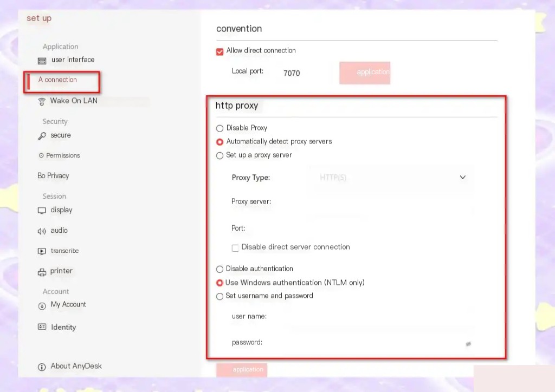555x392 pixels.
Task: Click the set up window title
Action: pyautogui.click(x=39, y=18)
